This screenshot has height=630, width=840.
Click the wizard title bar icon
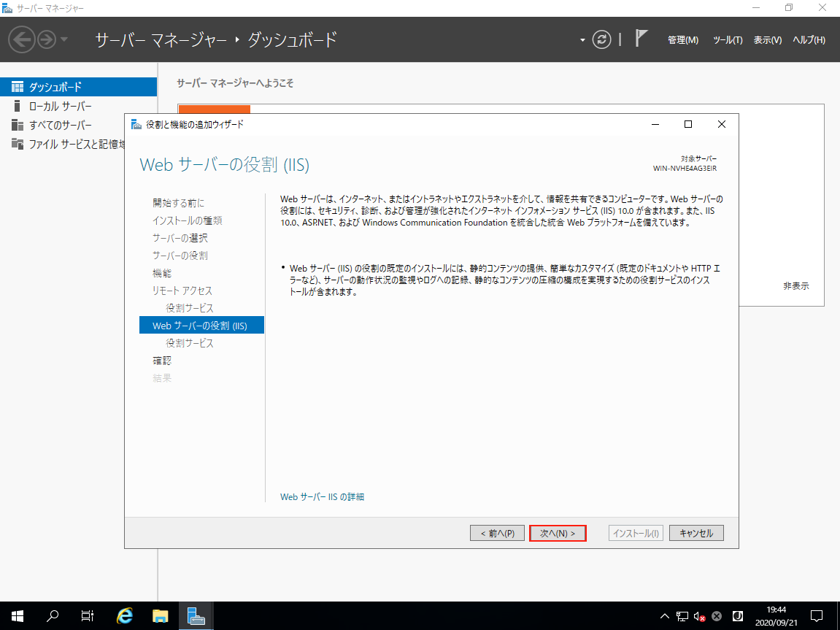click(136, 124)
